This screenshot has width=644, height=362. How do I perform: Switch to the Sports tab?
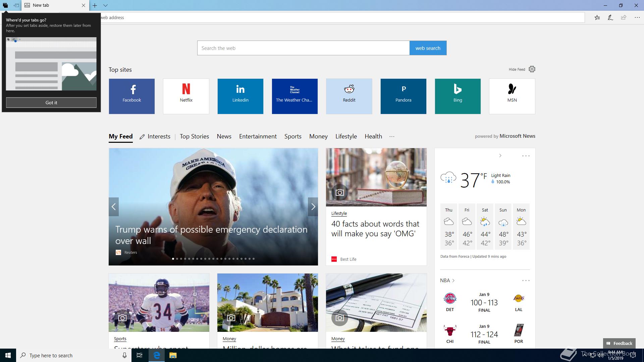coord(293,136)
